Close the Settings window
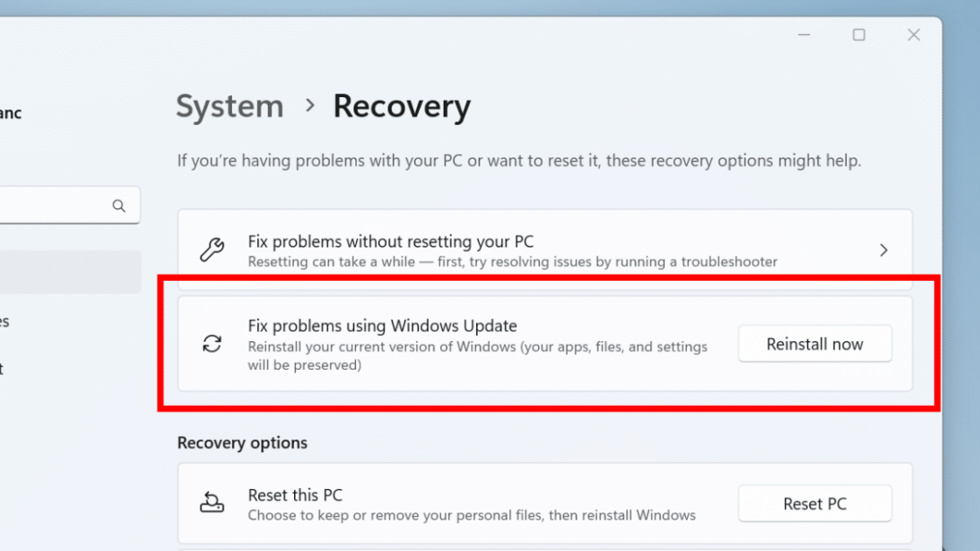 click(x=913, y=35)
